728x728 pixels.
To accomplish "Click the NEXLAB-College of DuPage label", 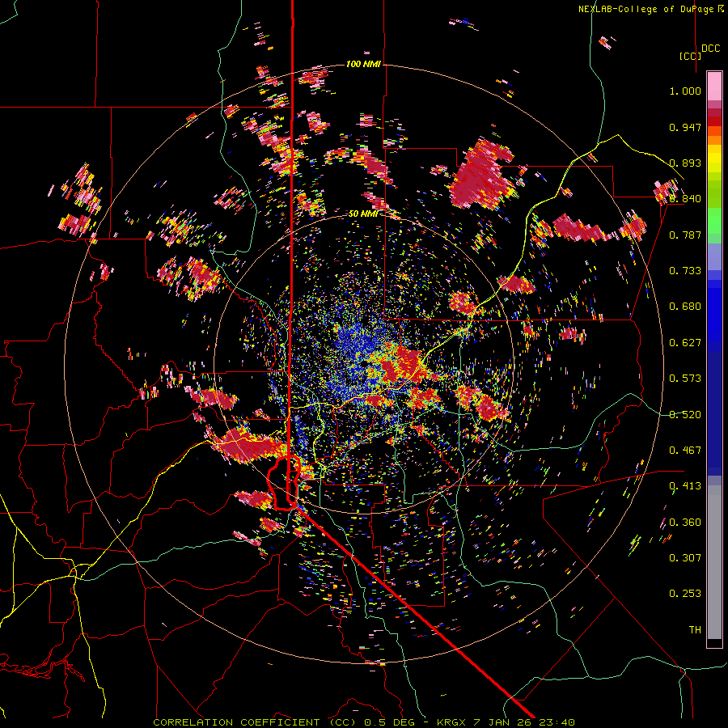I will tap(651, 9).
